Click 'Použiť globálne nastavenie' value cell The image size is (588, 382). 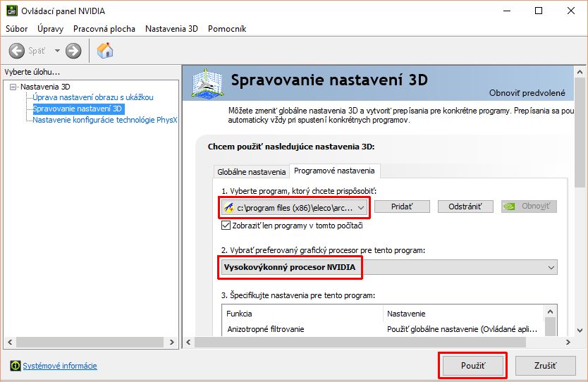462,329
